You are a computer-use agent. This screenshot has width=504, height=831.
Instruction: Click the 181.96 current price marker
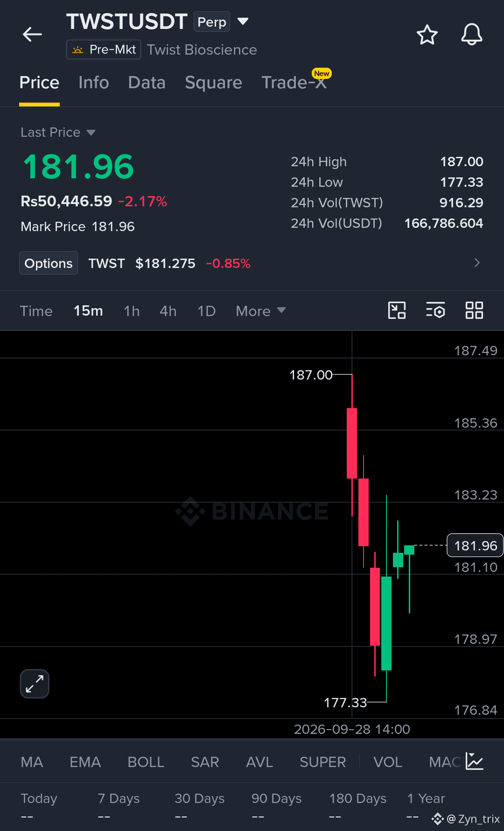coord(475,545)
